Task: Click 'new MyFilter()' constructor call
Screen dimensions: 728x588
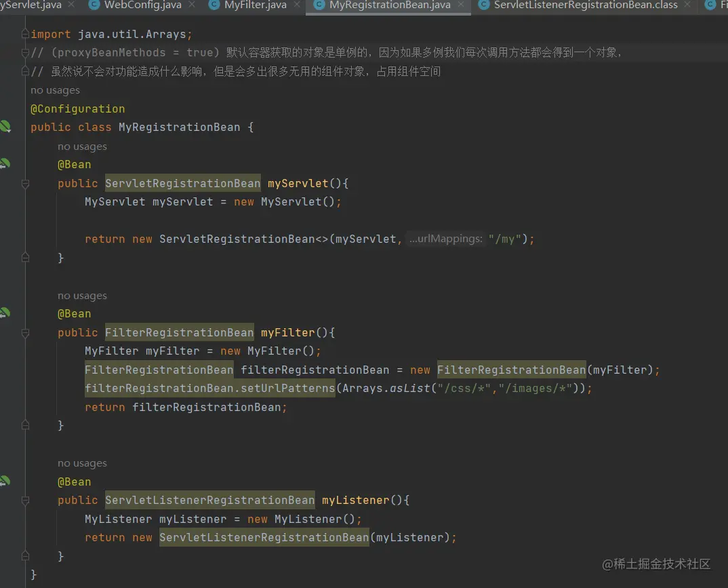Action: [268, 351]
